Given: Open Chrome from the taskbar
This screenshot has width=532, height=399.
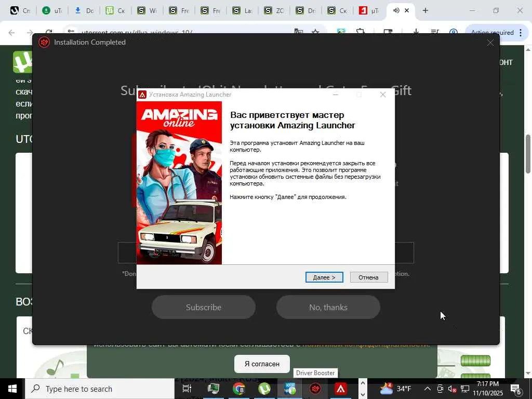Looking at the screenshot, I should click(x=239, y=389).
